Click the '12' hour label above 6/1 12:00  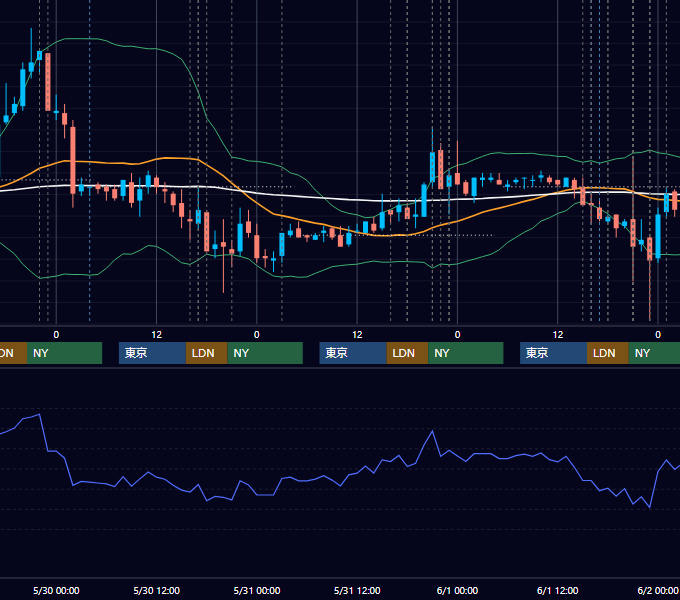point(558,335)
